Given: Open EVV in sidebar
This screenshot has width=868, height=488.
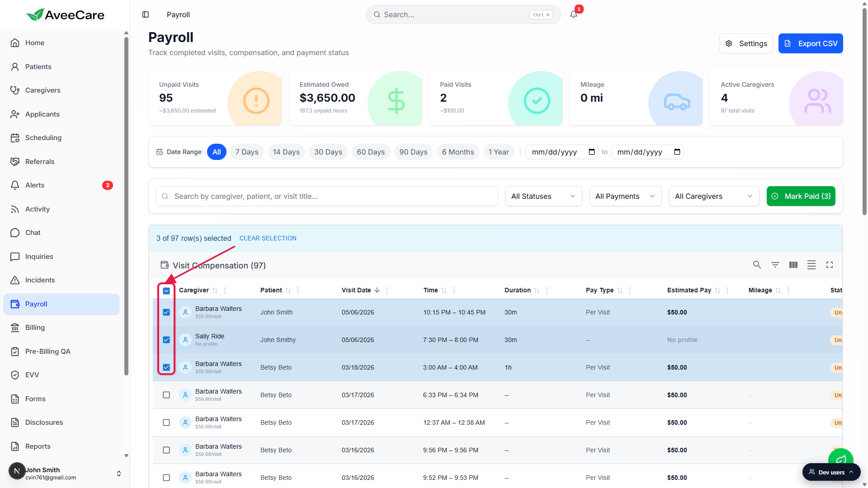Looking at the screenshot, I should tap(61, 375).
